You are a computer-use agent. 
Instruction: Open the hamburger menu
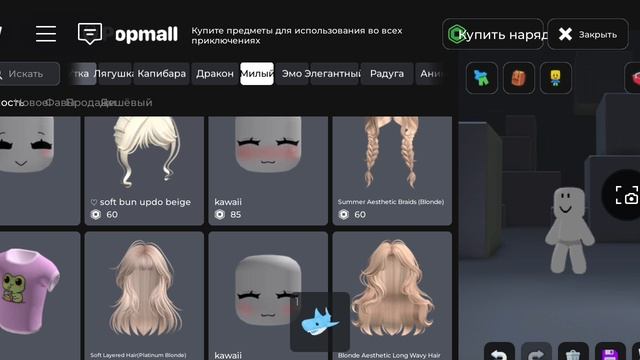click(x=46, y=34)
